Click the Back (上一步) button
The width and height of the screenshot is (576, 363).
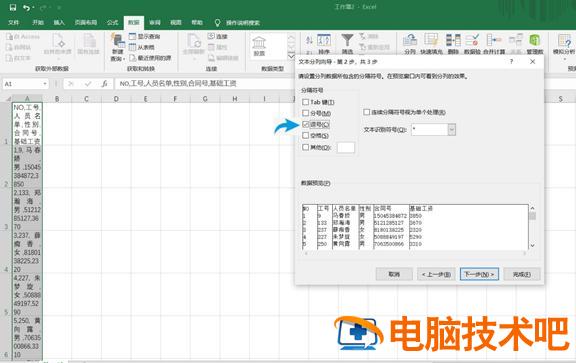436,274
